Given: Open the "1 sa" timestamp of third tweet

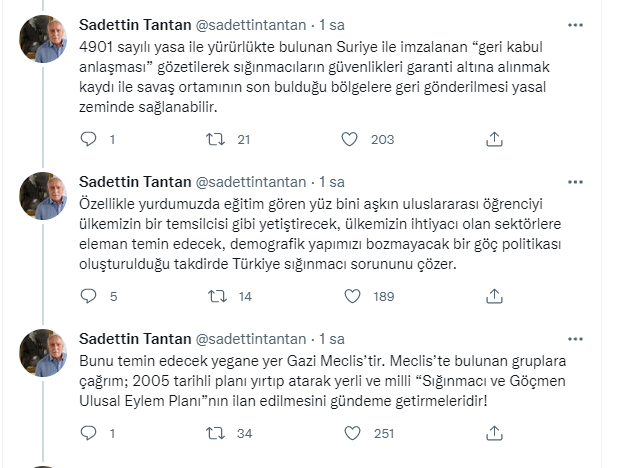Looking at the screenshot, I should [332, 338].
